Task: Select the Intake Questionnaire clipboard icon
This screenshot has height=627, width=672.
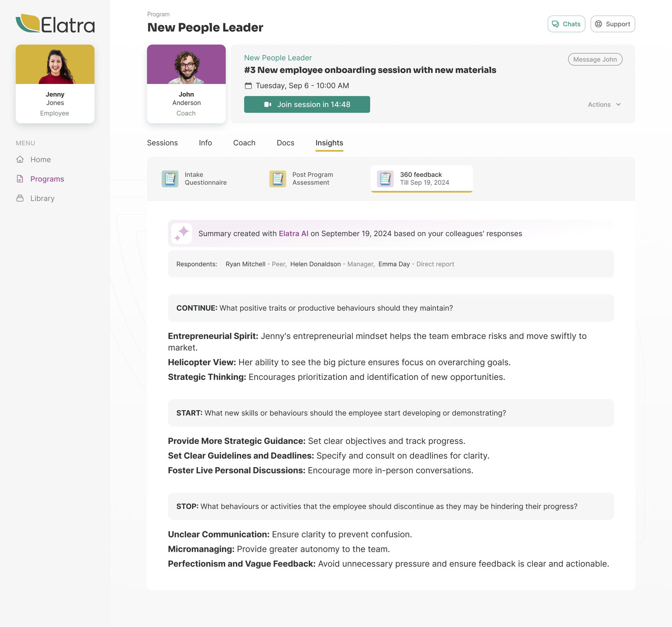Action: (170, 179)
